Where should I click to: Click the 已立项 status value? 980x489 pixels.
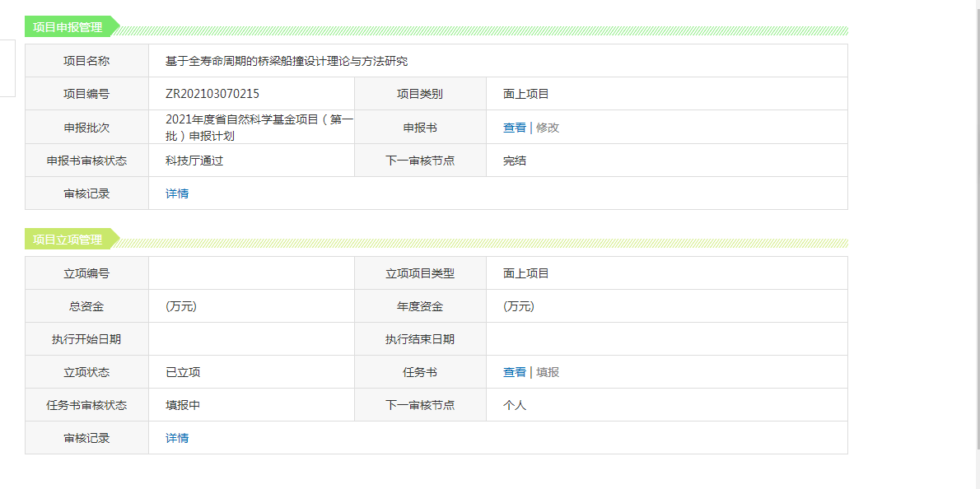click(x=183, y=372)
